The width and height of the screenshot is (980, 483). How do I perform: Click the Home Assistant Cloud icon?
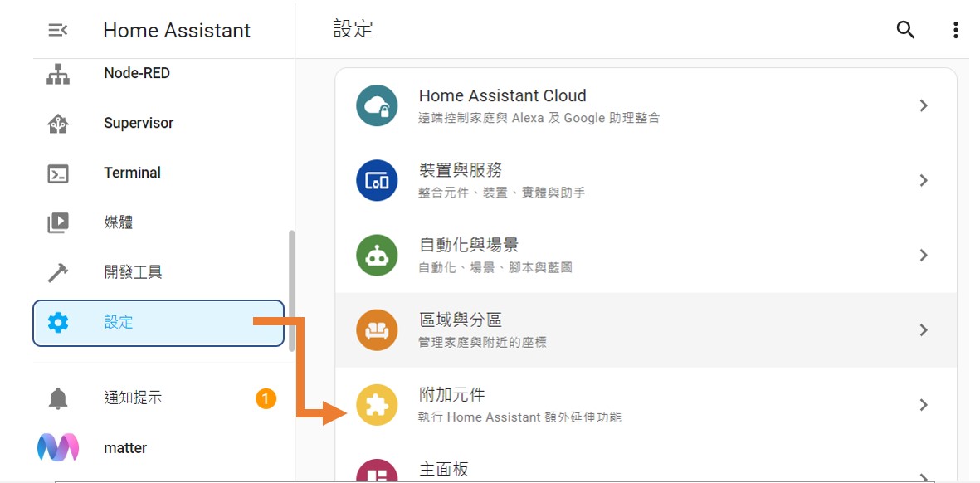click(x=377, y=106)
